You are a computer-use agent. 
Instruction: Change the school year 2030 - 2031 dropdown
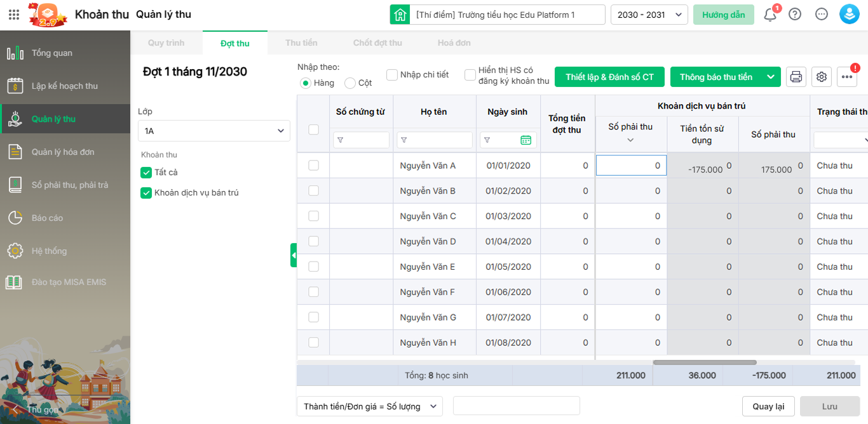coord(649,15)
